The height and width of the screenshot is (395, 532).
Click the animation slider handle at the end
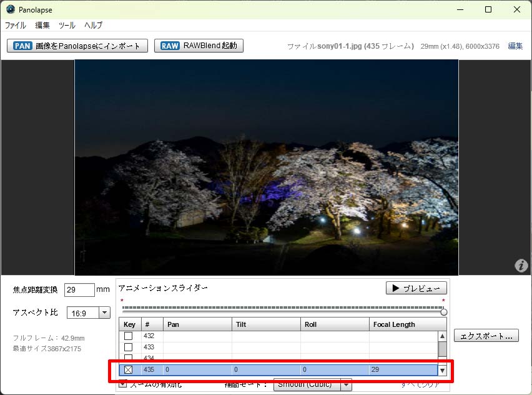coord(444,312)
